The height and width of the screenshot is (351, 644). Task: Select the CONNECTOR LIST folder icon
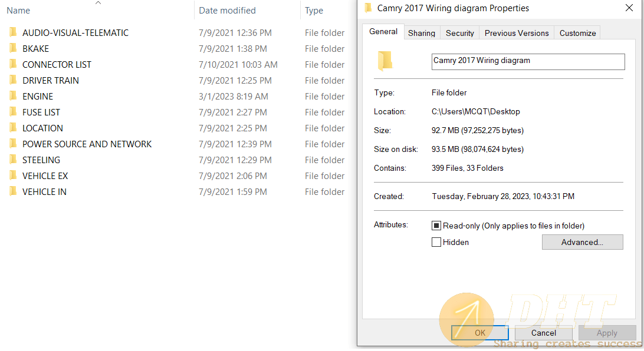13,64
